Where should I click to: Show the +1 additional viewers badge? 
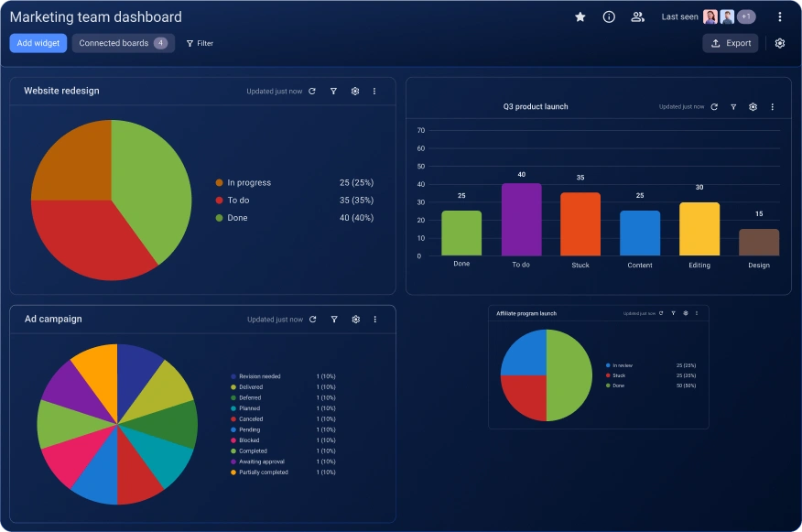[x=746, y=16]
